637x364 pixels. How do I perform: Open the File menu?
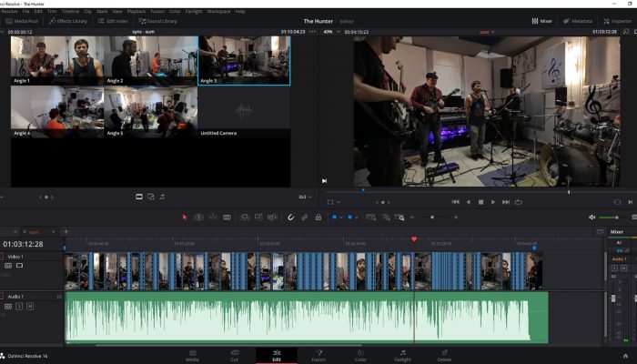tap(25, 11)
